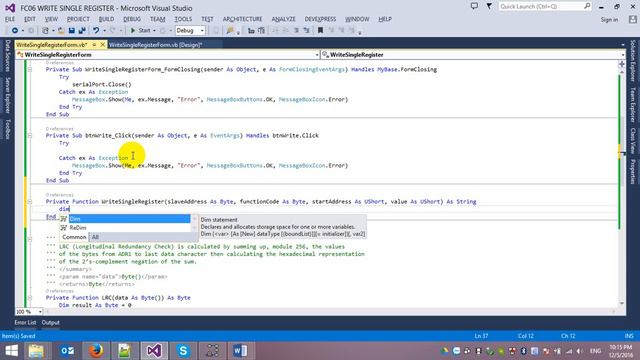Click the Find in Files toolbar icon
The image size is (640, 360).
pyautogui.click(x=230, y=31)
